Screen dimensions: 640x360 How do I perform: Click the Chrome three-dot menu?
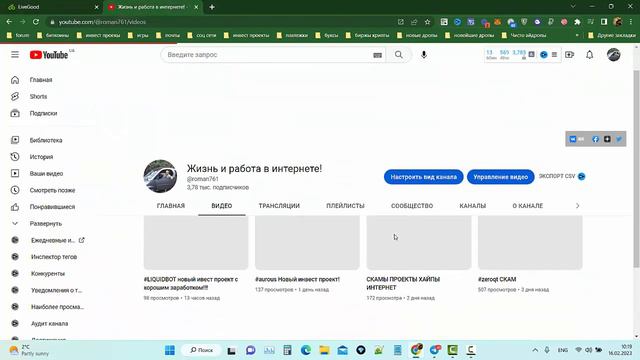click(631, 22)
